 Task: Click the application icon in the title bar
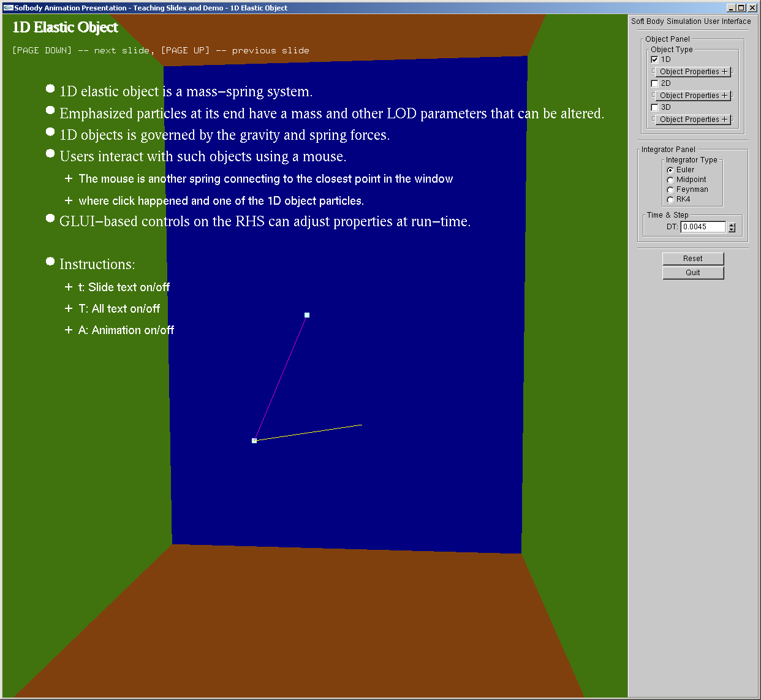pos(8,8)
